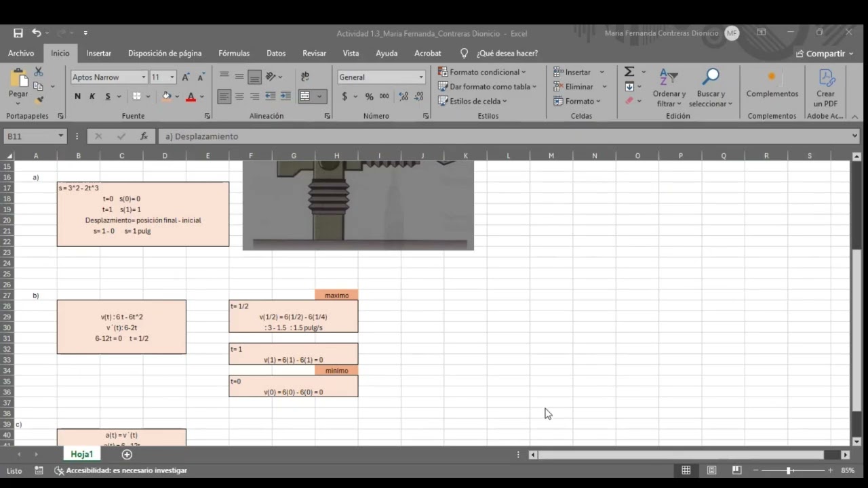
Task: Open the Datos ribbon tab
Action: tap(276, 53)
